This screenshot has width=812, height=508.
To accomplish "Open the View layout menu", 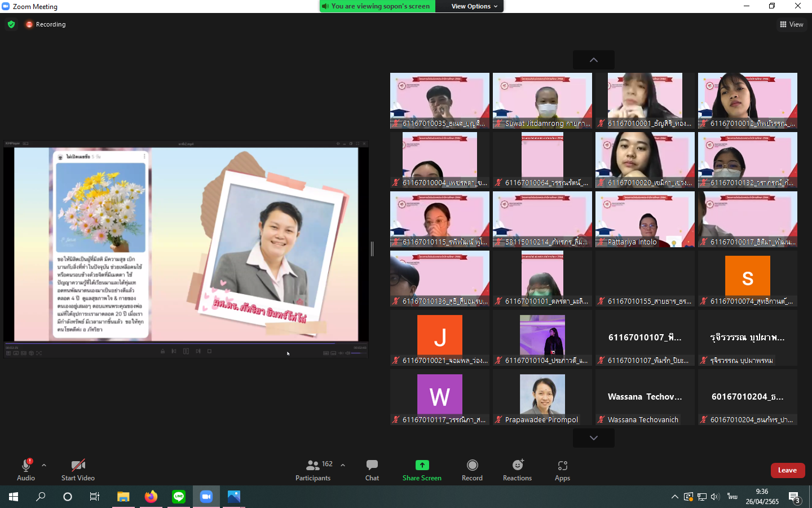I will click(791, 24).
